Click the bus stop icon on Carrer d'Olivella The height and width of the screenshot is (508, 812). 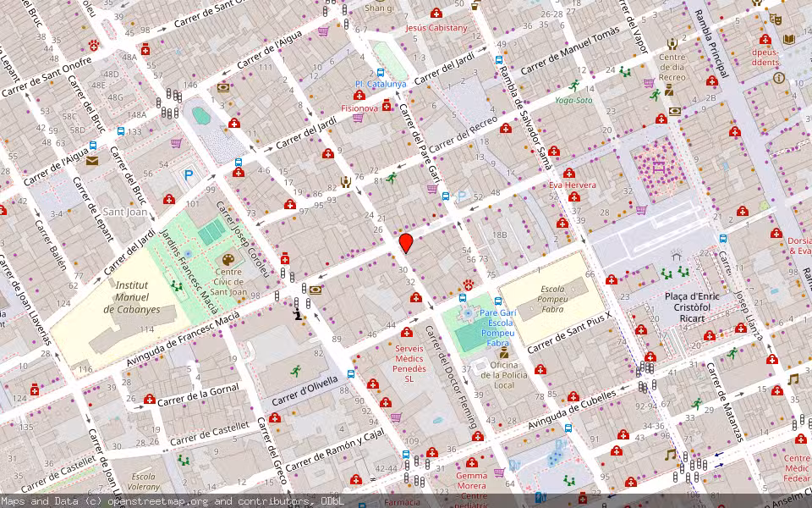tap(351, 374)
